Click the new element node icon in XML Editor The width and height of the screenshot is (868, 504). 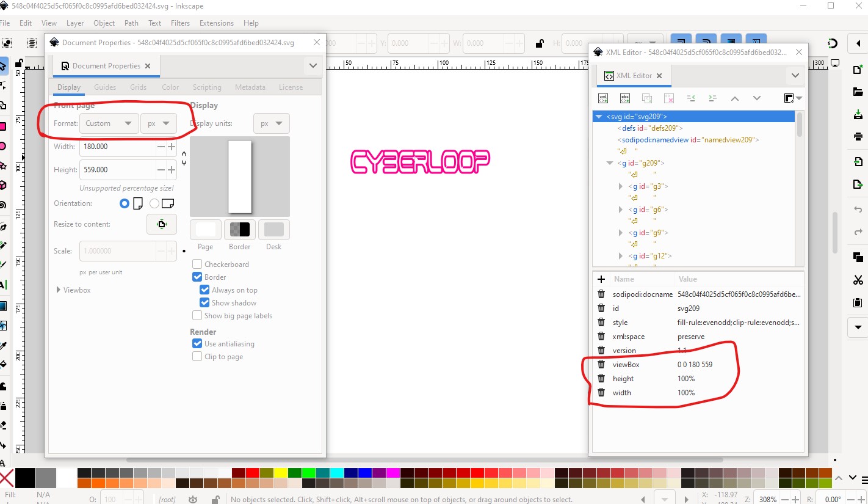click(x=603, y=98)
